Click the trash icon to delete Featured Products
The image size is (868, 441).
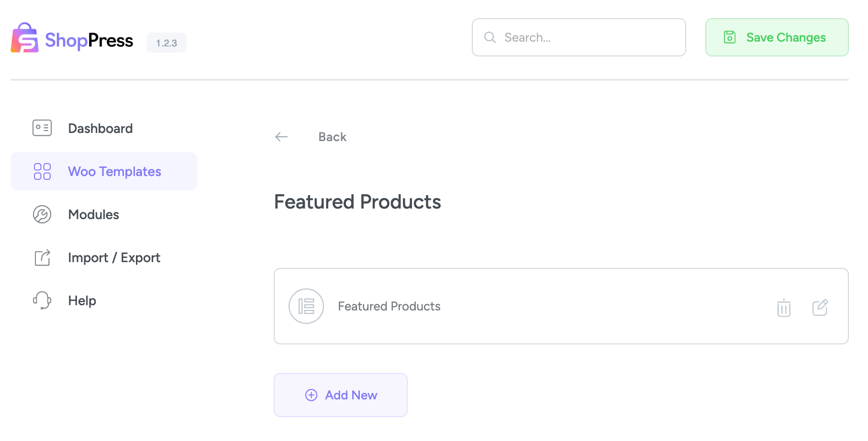coord(783,308)
